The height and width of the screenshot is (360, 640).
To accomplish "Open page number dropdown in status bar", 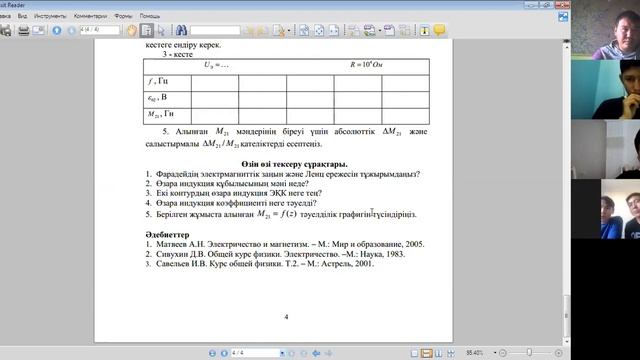I will pos(282,353).
